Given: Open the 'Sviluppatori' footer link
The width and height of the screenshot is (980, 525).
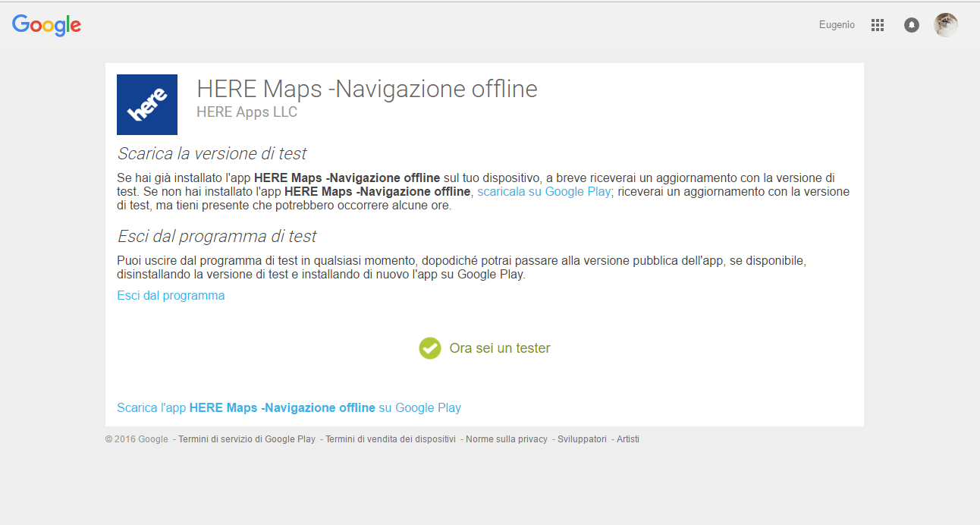Looking at the screenshot, I should click(582, 439).
